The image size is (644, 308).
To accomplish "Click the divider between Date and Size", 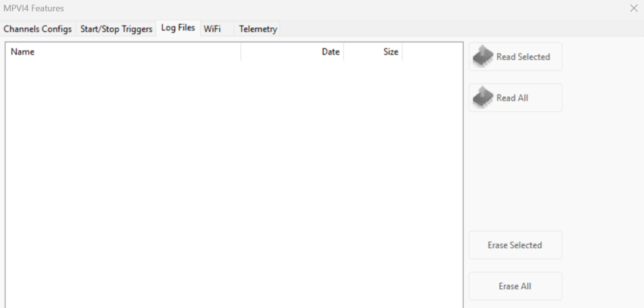I will pyautogui.click(x=343, y=52).
